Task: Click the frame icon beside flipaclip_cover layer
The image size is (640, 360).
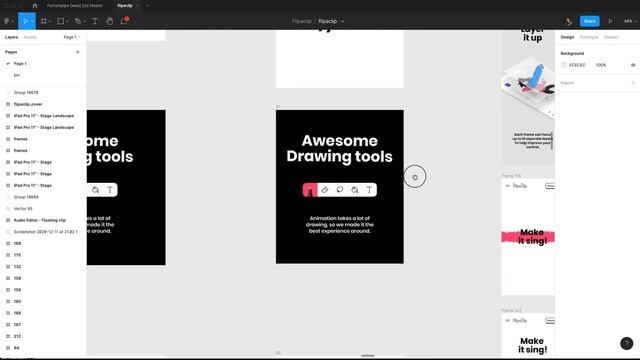Action: tap(8, 104)
